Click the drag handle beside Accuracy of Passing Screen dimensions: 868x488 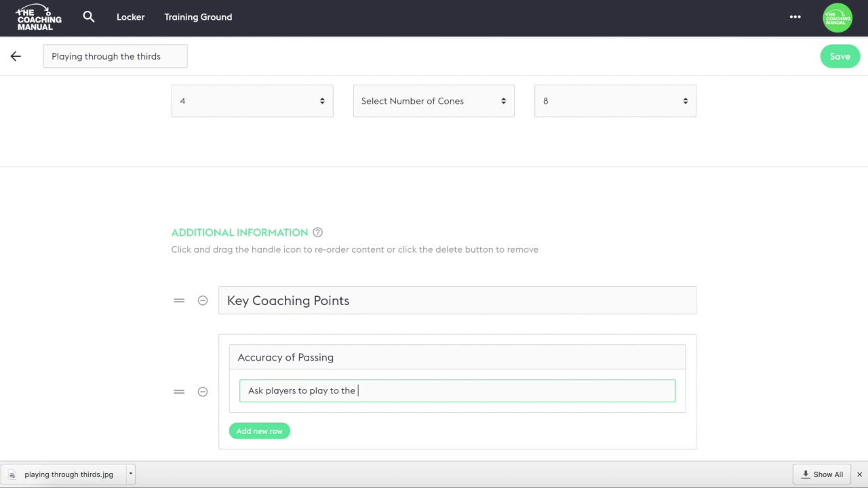pyautogui.click(x=179, y=391)
